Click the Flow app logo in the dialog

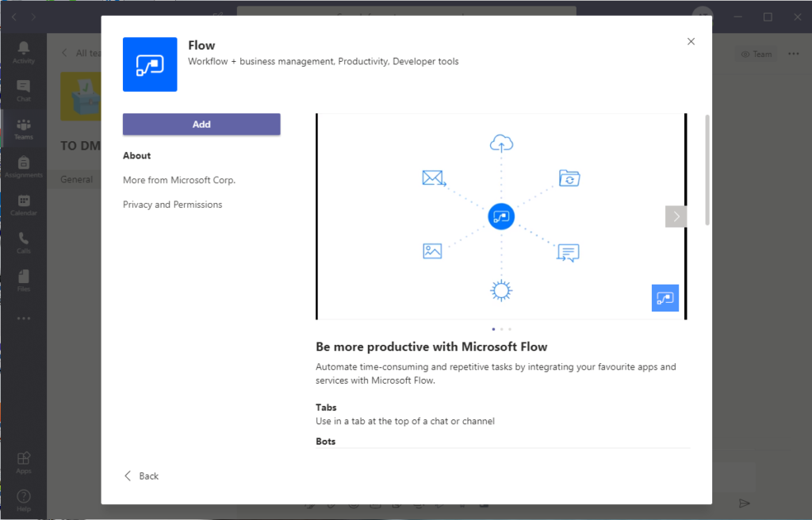tap(150, 64)
